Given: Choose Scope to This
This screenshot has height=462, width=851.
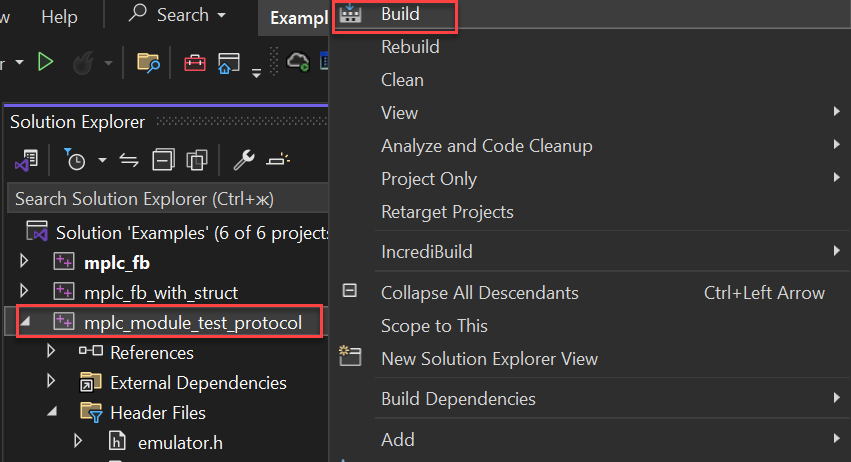Looking at the screenshot, I should [434, 326].
